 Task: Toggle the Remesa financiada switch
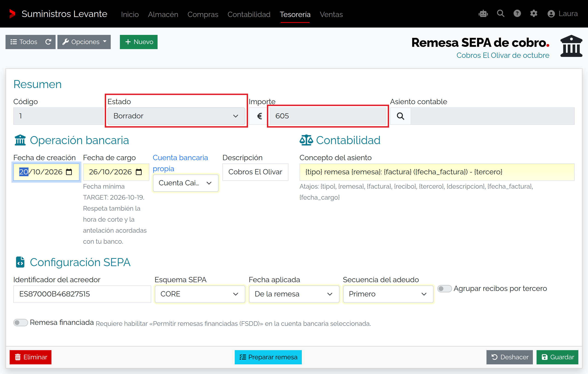20,323
